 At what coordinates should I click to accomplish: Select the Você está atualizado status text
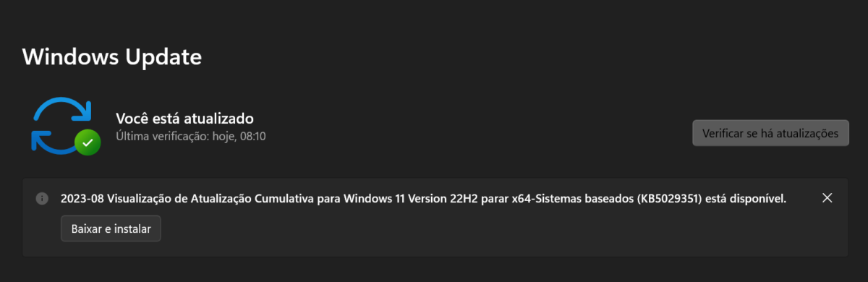click(185, 118)
